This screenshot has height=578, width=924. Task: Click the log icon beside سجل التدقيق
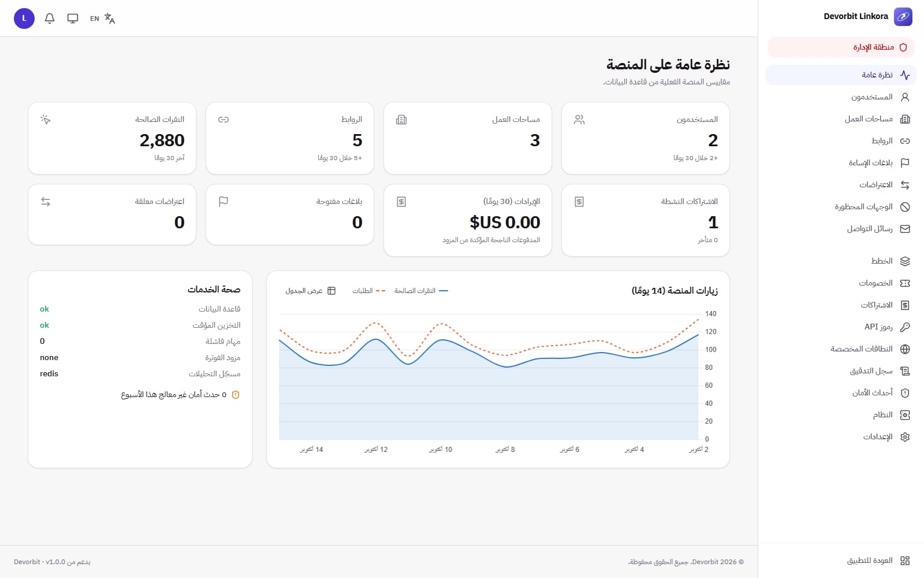(x=905, y=371)
